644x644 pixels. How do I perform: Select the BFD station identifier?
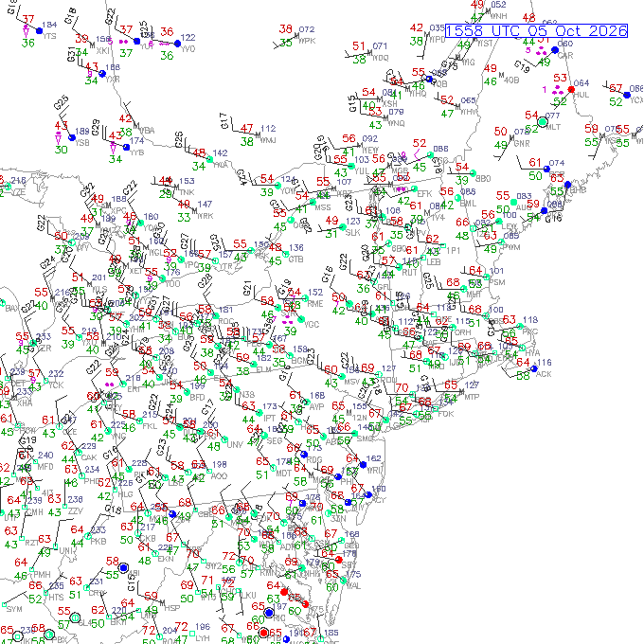pos(197,397)
